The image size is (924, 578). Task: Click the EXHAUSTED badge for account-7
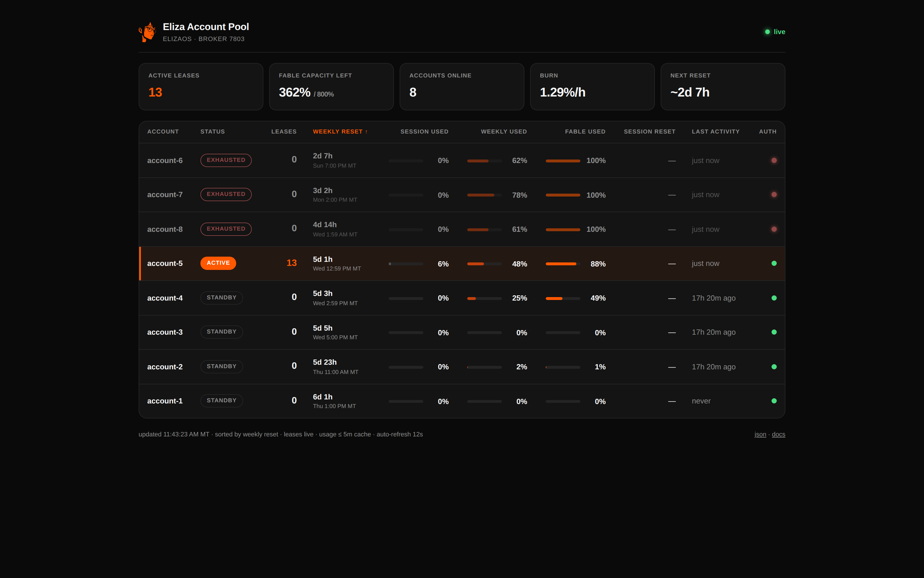pyautogui.click(x=226, y=194)
